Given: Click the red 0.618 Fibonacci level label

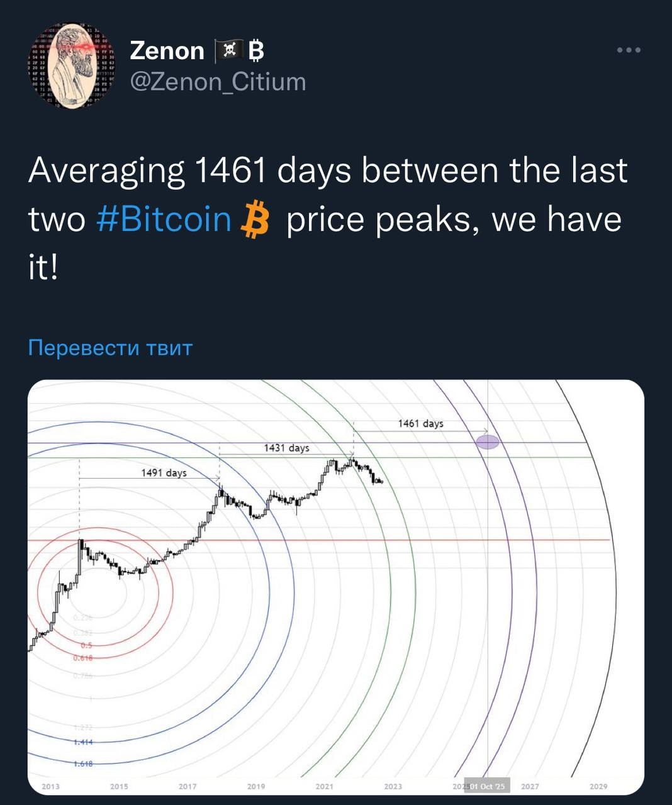Looking at the screenshot, I should pyautogui.click(x=83, y=658).
